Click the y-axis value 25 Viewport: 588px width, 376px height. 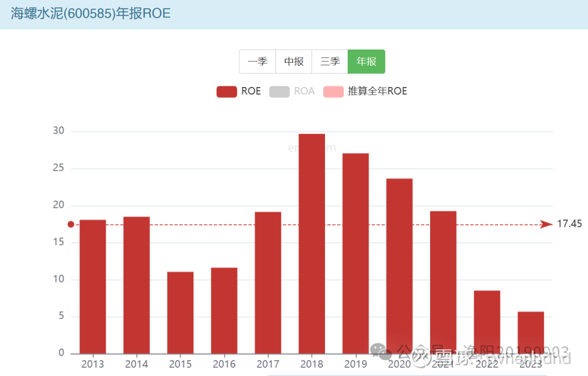(58, 168)
